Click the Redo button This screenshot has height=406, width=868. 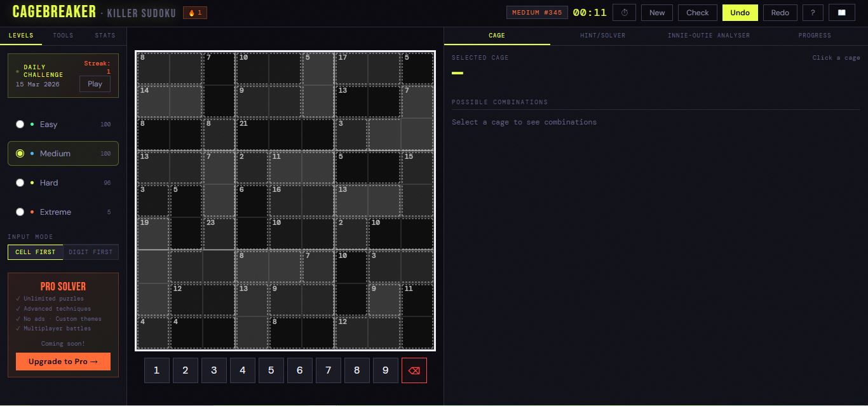coord(780,13)
